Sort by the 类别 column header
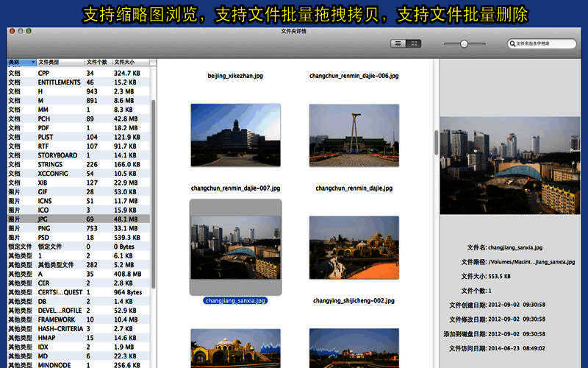 [x=21, y=63]
